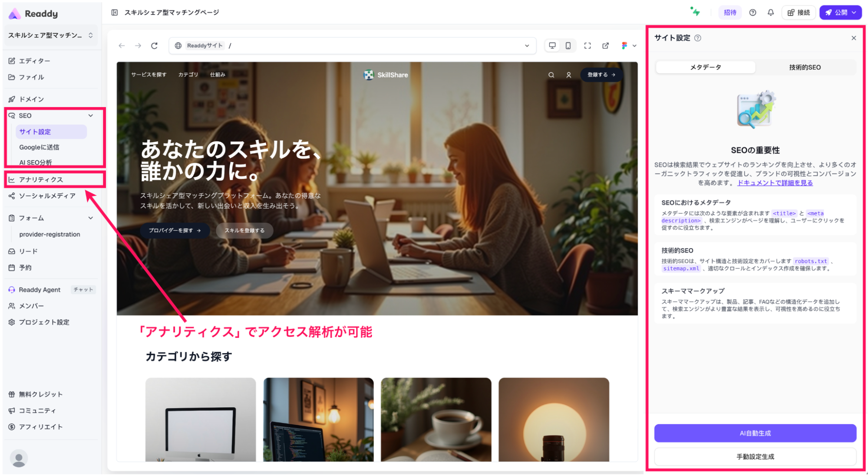The image size is (868, 475).
Task: Switch to 技術的SEO tab
Action: click(805, 67)
